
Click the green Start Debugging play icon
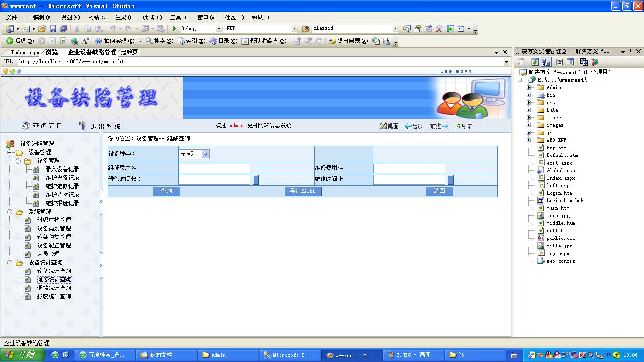174,29
